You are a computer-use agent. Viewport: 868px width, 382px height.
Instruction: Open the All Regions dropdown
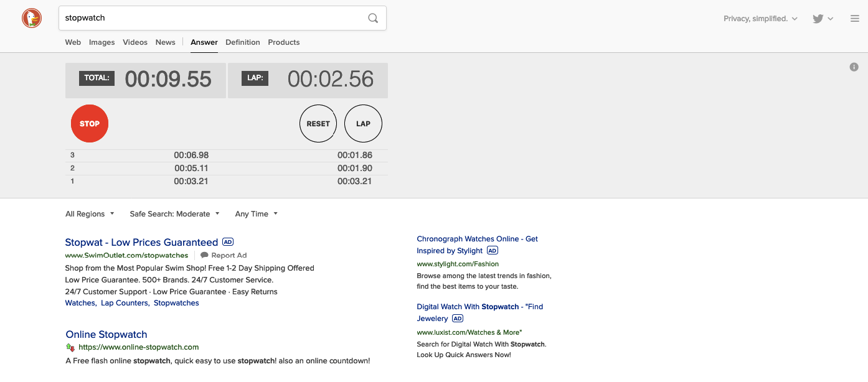[89, 213]
